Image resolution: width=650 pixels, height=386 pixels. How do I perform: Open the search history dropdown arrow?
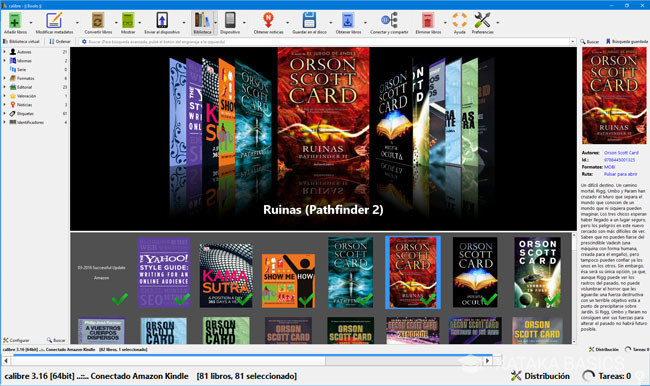(572, 41)
